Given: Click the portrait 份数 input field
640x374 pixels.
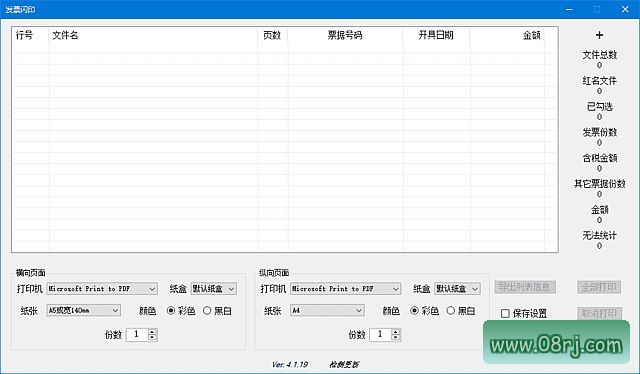Looking at the screenshot, I should pyautogui.click(x=380, y=335).
